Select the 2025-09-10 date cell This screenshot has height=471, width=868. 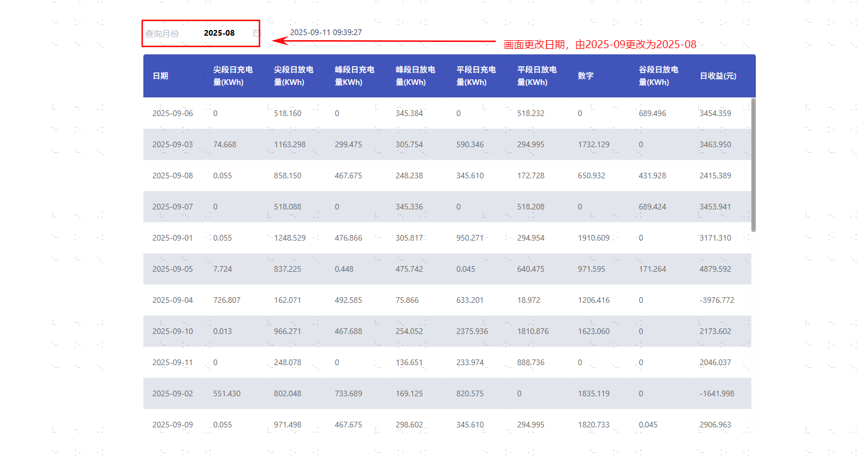click(173, 331)
